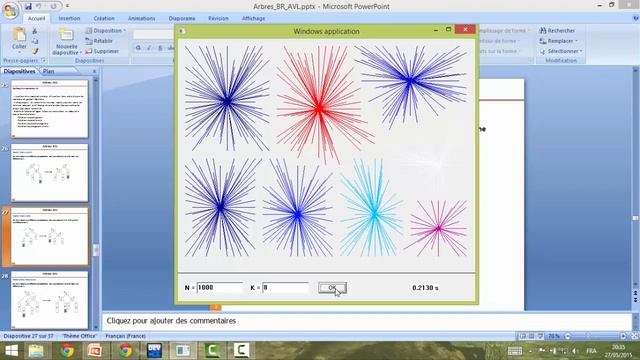Select slide 25 thumbnail
The width and height of the screenshot is (640, 360).
coord(49,109)
